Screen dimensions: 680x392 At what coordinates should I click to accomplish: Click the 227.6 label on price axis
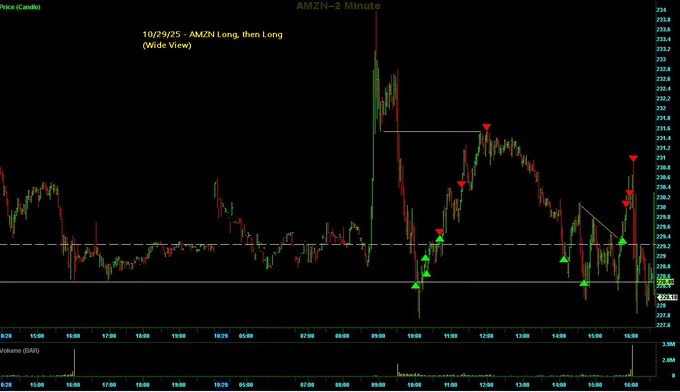[663, 325]
